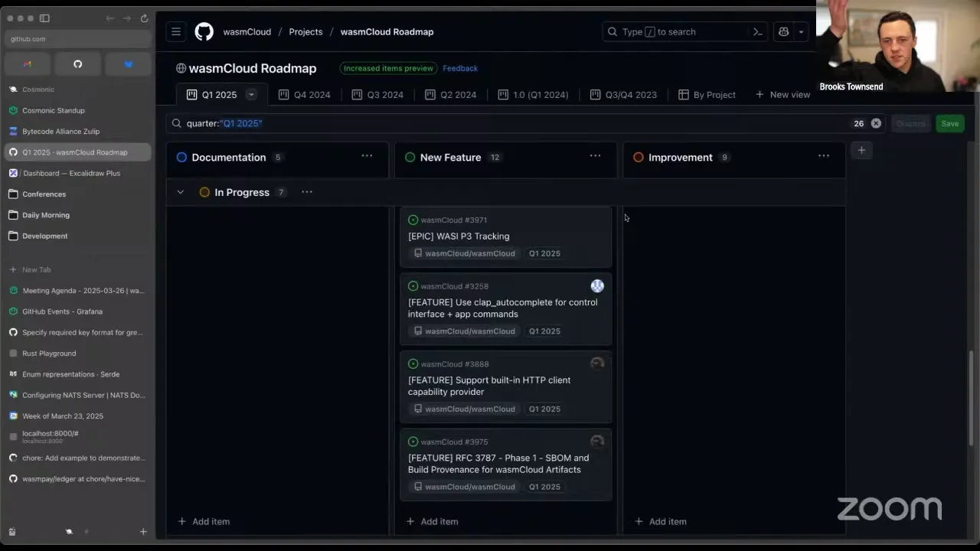The height and width of the screenshot is (551, 980).
Task: Open GitHub Copilot chat icon
Action: (x=783, y=32)
